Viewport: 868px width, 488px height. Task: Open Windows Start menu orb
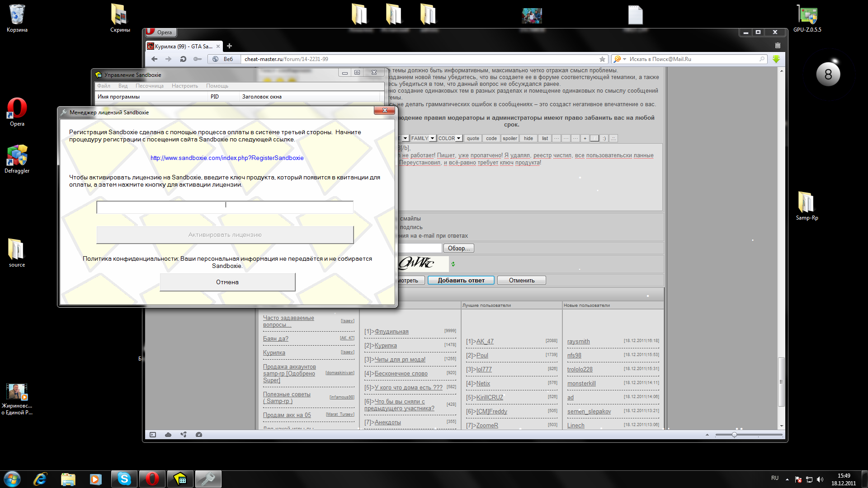pyautogui.click(x=12, y=479)
